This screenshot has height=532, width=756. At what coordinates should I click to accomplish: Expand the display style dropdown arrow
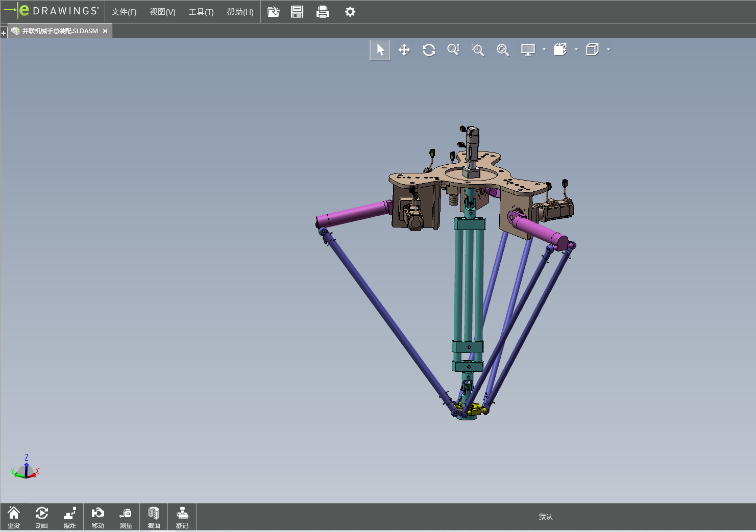[x=608, y=49]
